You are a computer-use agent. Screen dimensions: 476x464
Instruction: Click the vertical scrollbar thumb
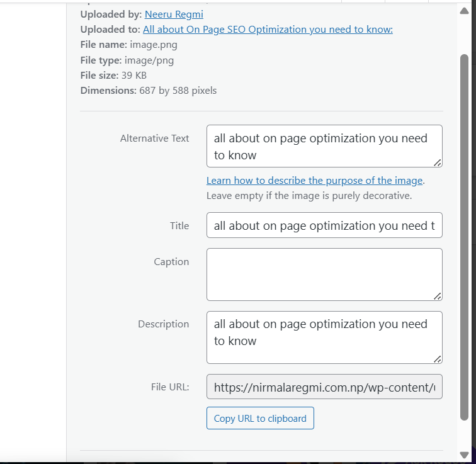coord(465,236)
